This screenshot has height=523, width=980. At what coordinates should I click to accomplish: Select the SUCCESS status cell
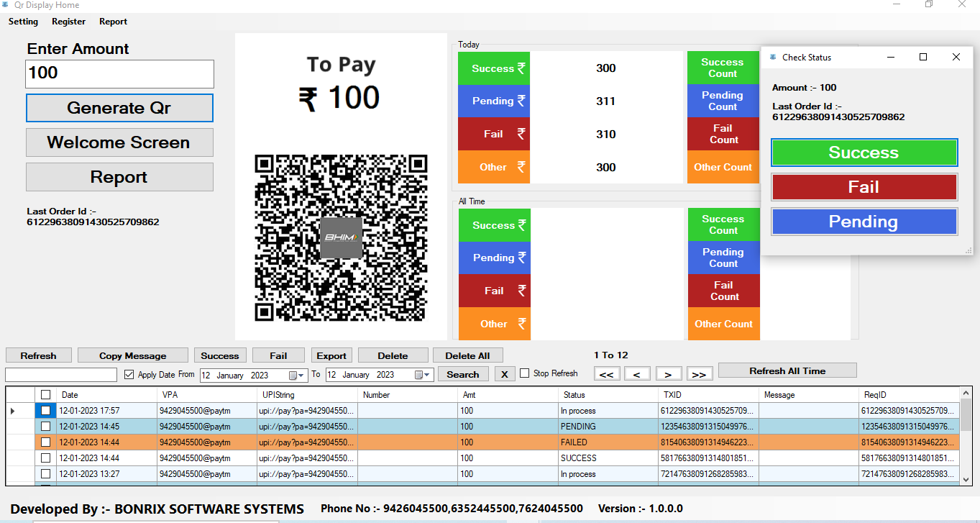(609, 458)
